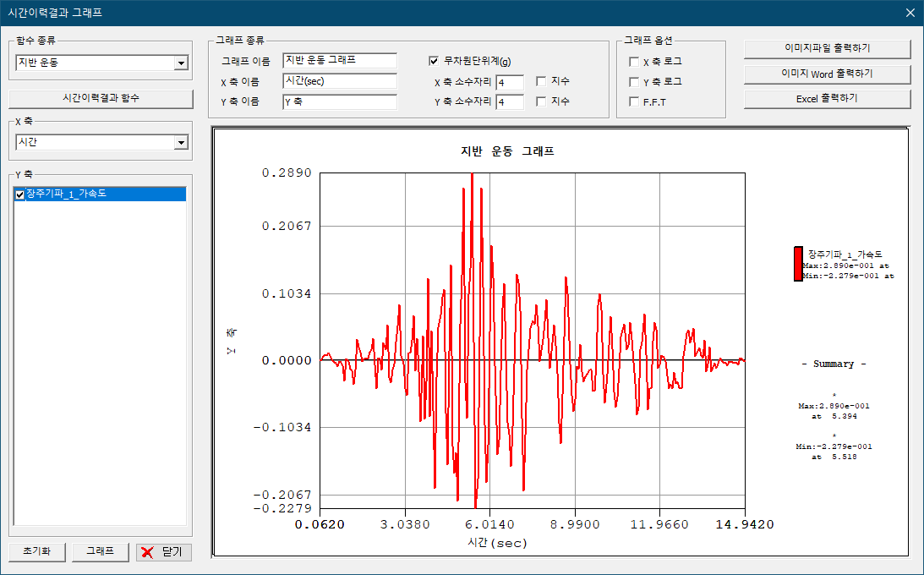Viewport: 924px width, 575px height.
Task: Click the X 축 소수자리 input field
Action: click(510, 82)
